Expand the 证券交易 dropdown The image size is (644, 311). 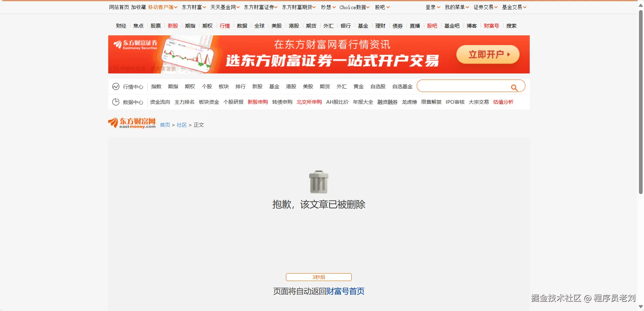tap(485, 7)
